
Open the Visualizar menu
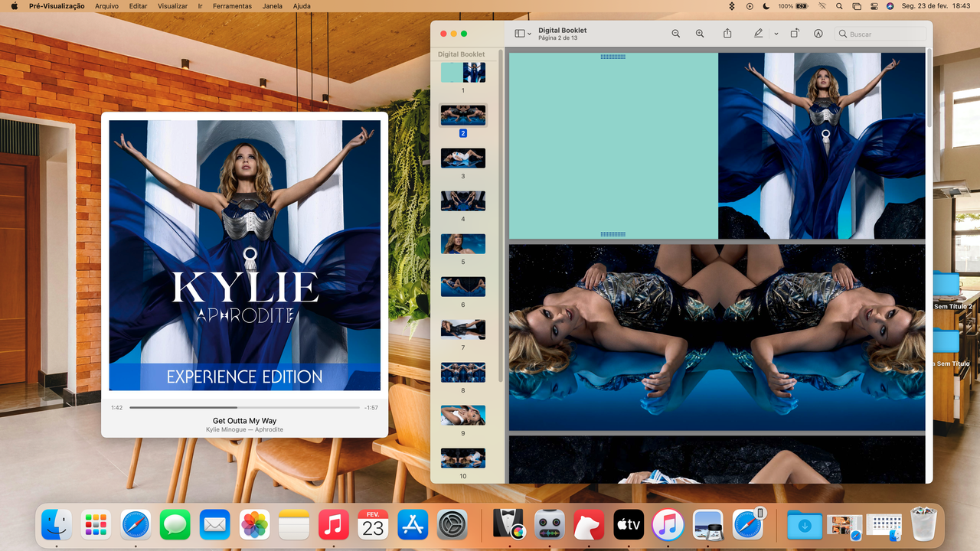point(172,6)
